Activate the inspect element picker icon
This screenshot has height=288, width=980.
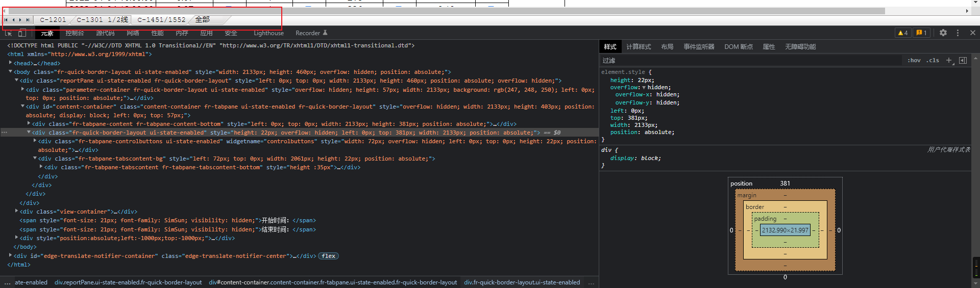tap(8, 33)
